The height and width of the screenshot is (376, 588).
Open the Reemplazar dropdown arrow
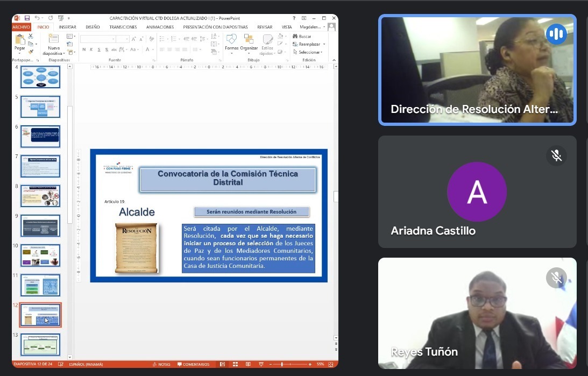click(x=323, y=44)
